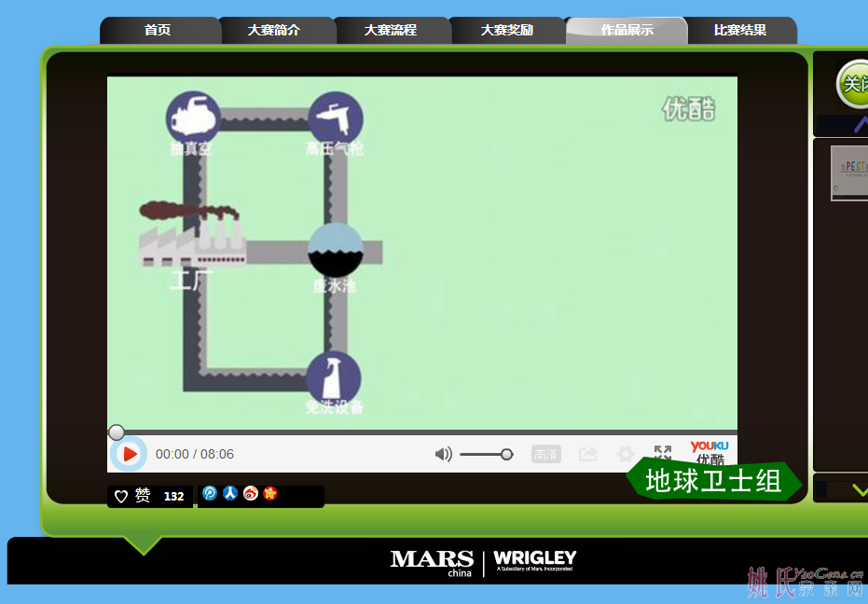Switch to 大赛简介 tab
This screenshot has height=604, width=868.
tap(274, 30)
